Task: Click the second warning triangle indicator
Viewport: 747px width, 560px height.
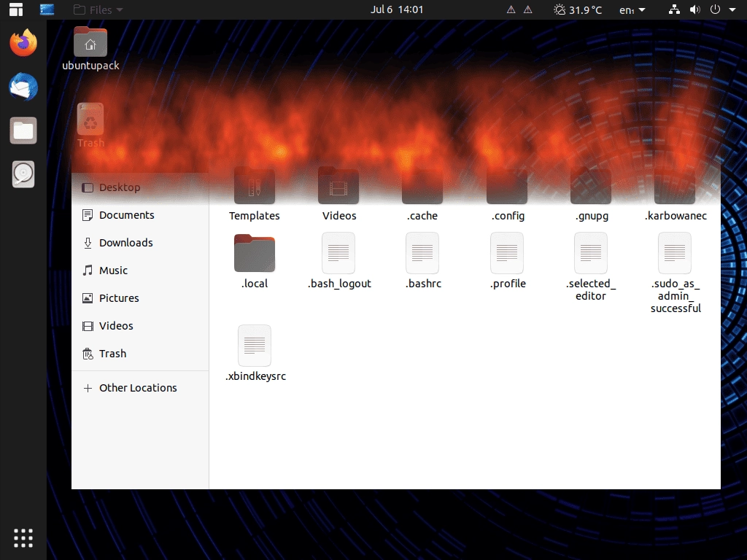Action: (528, 9)
